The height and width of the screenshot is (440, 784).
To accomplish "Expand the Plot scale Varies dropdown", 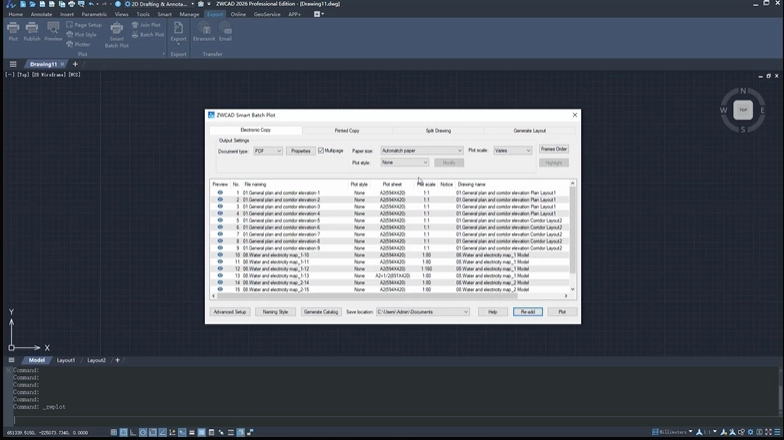I will coord(512,150).
